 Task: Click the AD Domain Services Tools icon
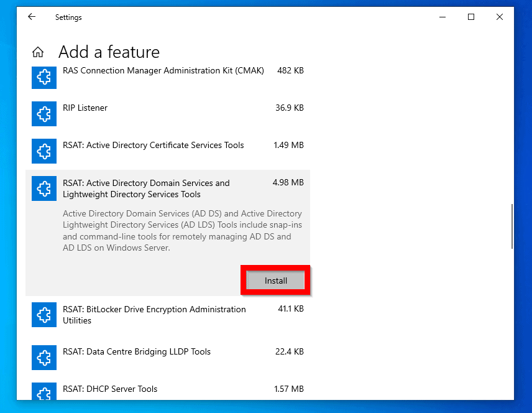click(44, 189)
